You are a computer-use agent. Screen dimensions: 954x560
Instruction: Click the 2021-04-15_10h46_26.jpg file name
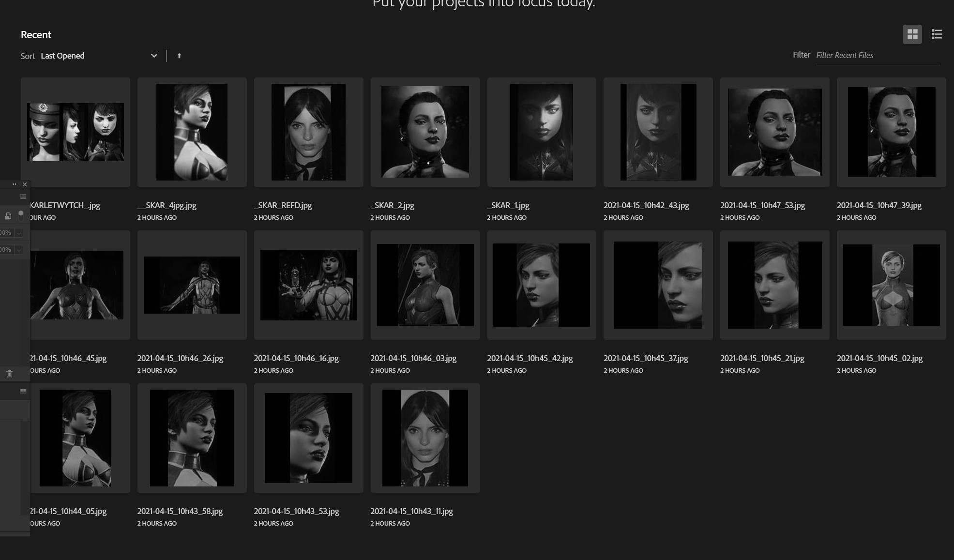[181, 358]
